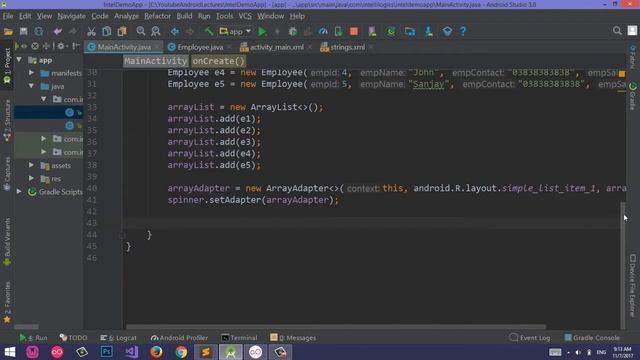Viewport: 640px width, 360px height.
Task: Click the Attach debugger to process icon
Action: pyautogui.click(x=338, y=31)
